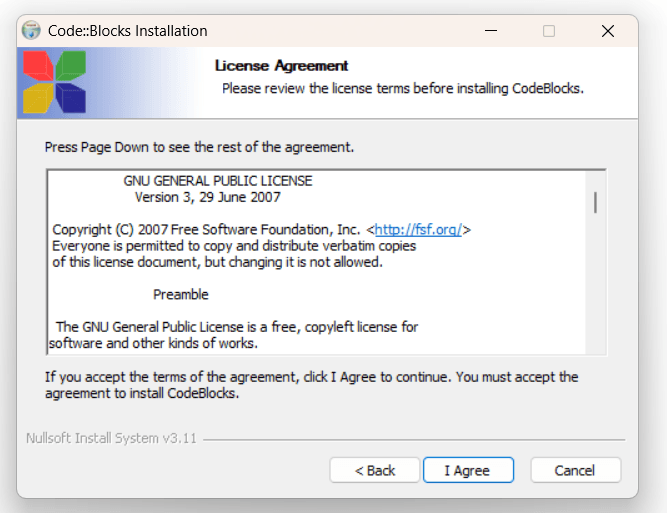Image resolution: width=667 pixels, height=513 pixels.
Task: Click the "License Agreement" header text
Action: 282,66
